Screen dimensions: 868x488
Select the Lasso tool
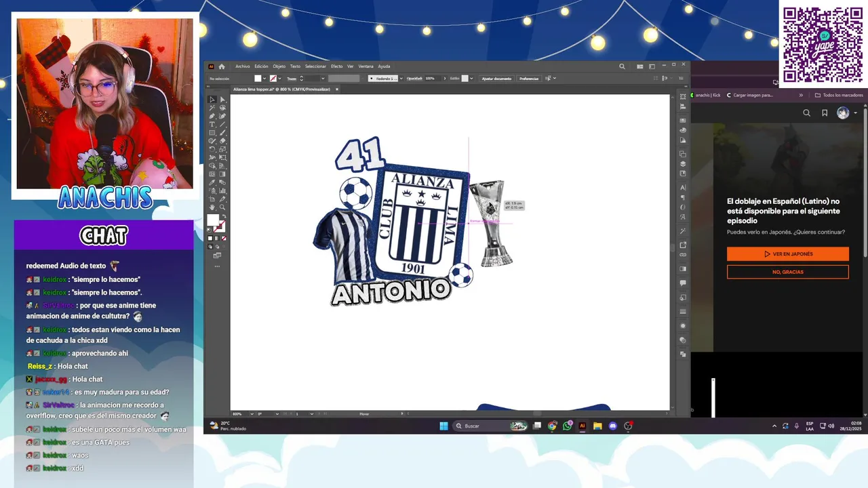(x=222, y=108)
